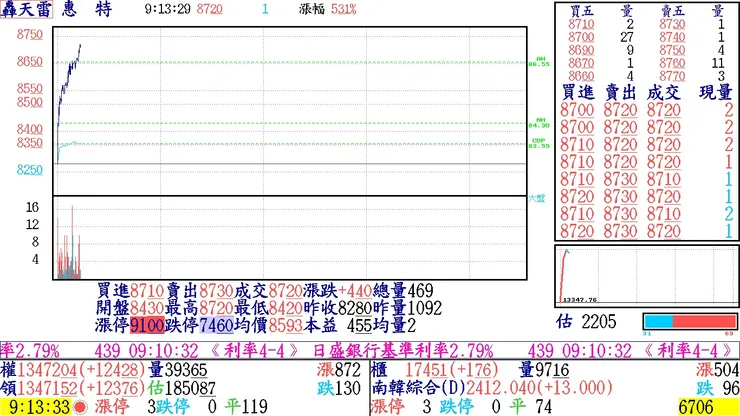Image resolution: width=740 pixels, height=416 pixels.
Task: Click the volume axis label 12
Action: pos(32,224)
